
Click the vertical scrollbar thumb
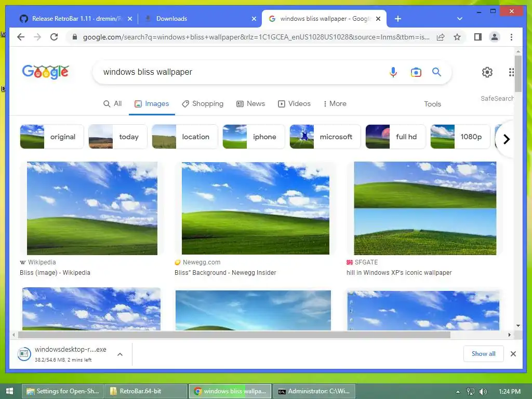(x=518, y=74)
